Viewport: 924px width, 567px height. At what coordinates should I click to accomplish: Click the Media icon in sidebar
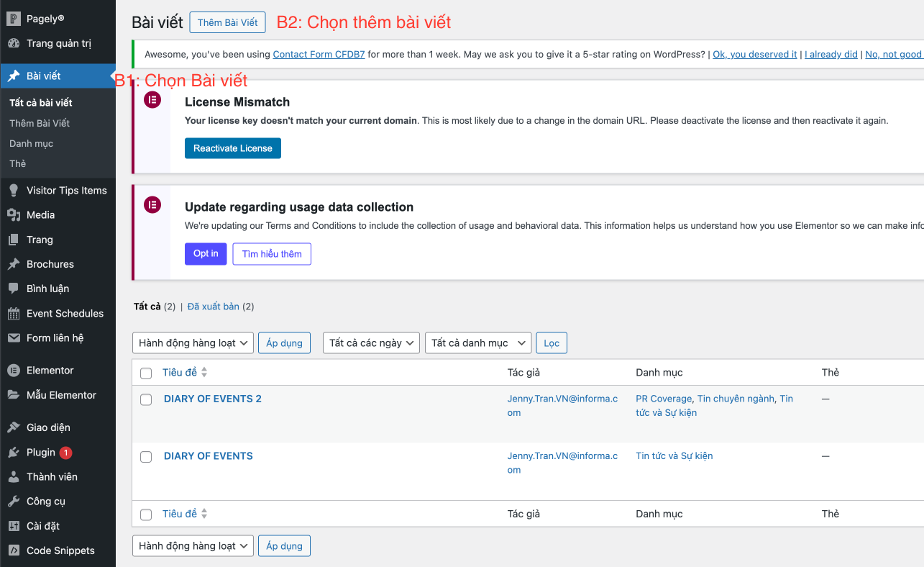pos(14,215)
